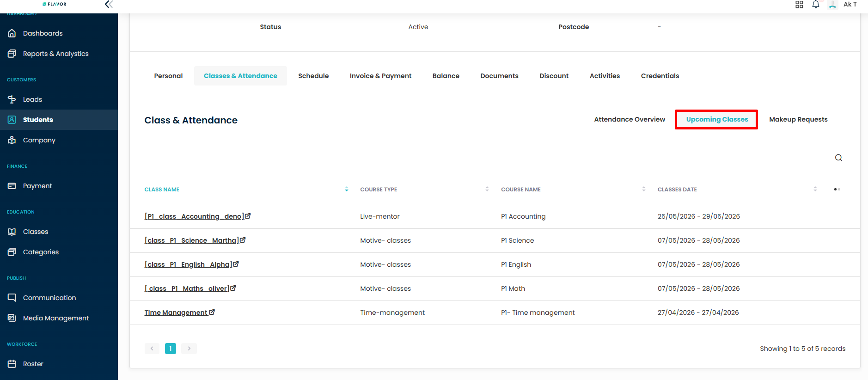This screenshot has height=380, width=868.
Task: Select the Upcoming Classes sub-tab
Action: [717, 119]
